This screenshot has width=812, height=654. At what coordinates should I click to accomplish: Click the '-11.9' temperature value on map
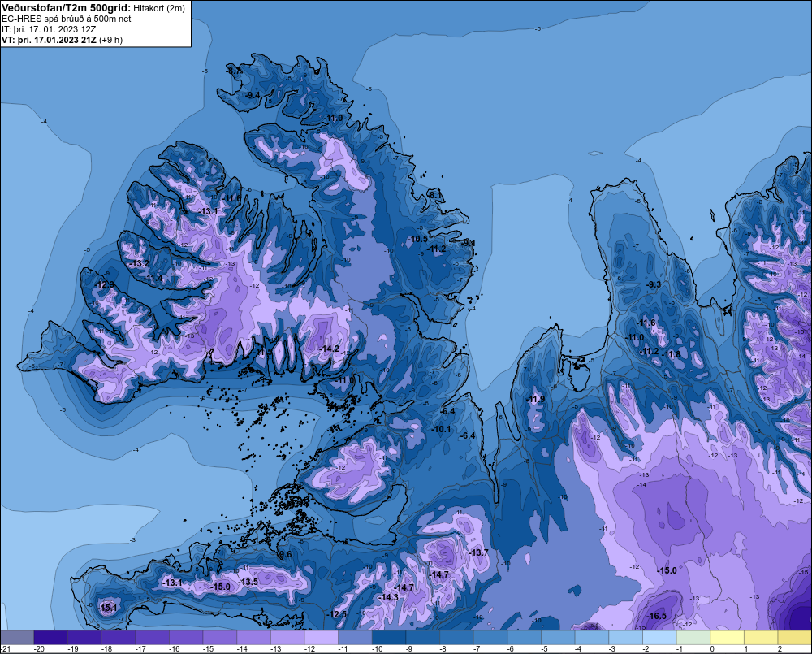[535, 399]
